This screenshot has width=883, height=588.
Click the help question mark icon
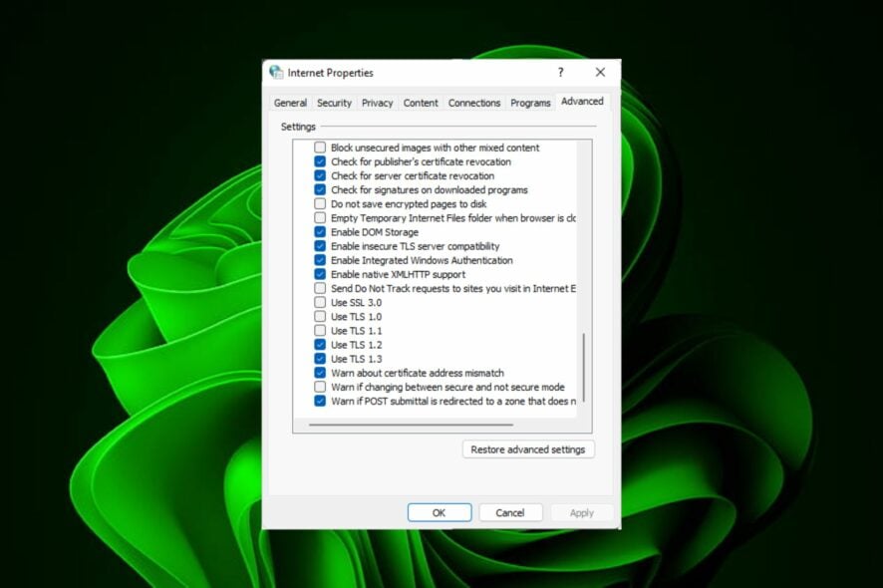(560, 73)
